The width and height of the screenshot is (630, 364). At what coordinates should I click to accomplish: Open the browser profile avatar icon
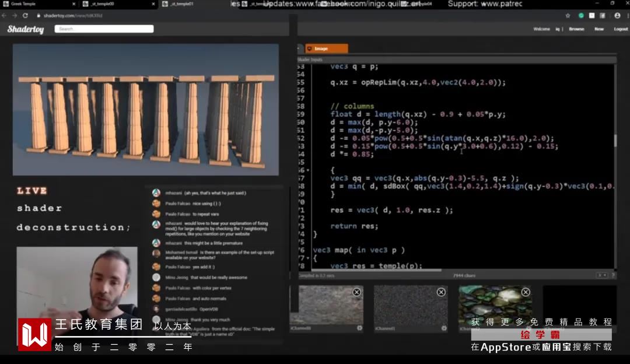click(618, 16)
